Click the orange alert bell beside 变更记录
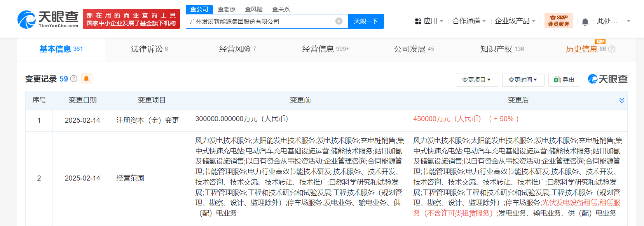Image resolution: width=644 pixels, height=226 pixels. click(x=86, y=79)
